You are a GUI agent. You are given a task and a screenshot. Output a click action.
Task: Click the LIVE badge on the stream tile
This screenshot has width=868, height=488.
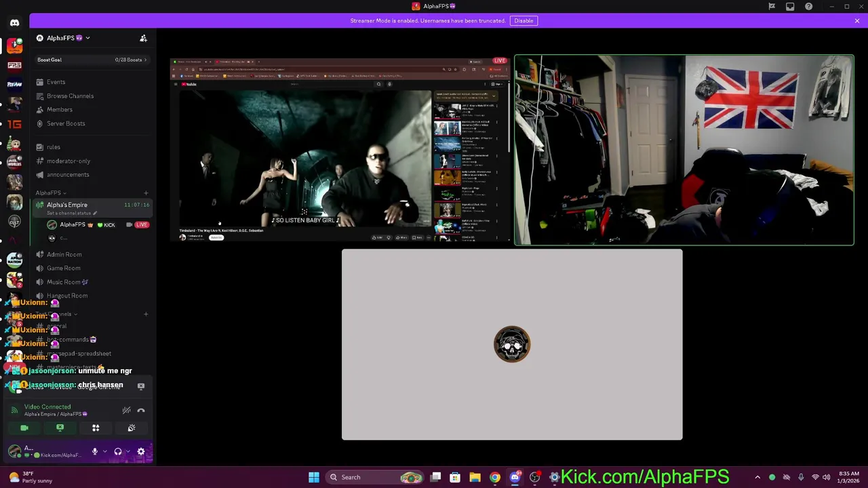point(500,61)
